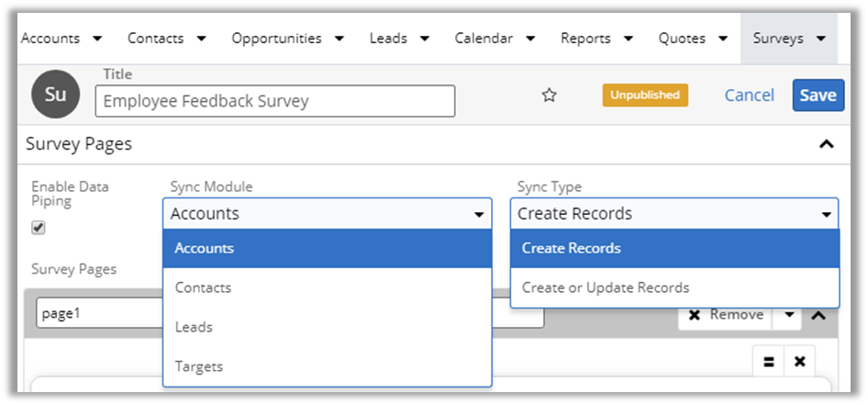Open the Opportunities navigation menu
This screenshot has width=868, height=405.
coord(287,39)
